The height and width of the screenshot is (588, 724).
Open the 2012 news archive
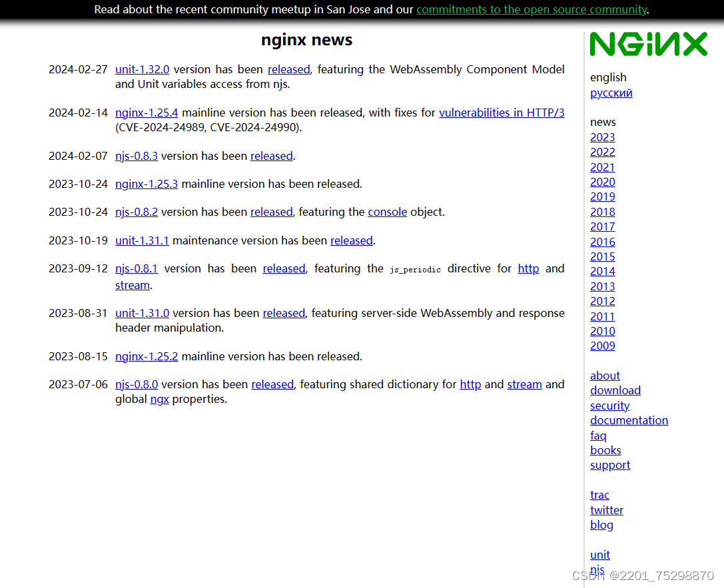[x=603, y=302]
